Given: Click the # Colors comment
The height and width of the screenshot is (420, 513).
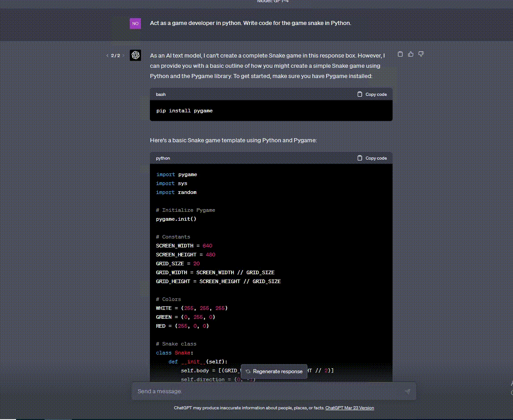Looking at the screenshot, I should 169,299.
